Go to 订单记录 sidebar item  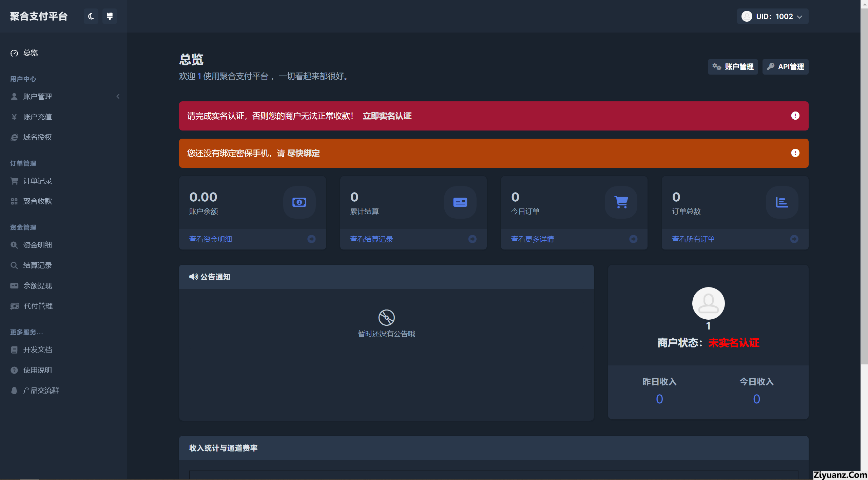37,181
